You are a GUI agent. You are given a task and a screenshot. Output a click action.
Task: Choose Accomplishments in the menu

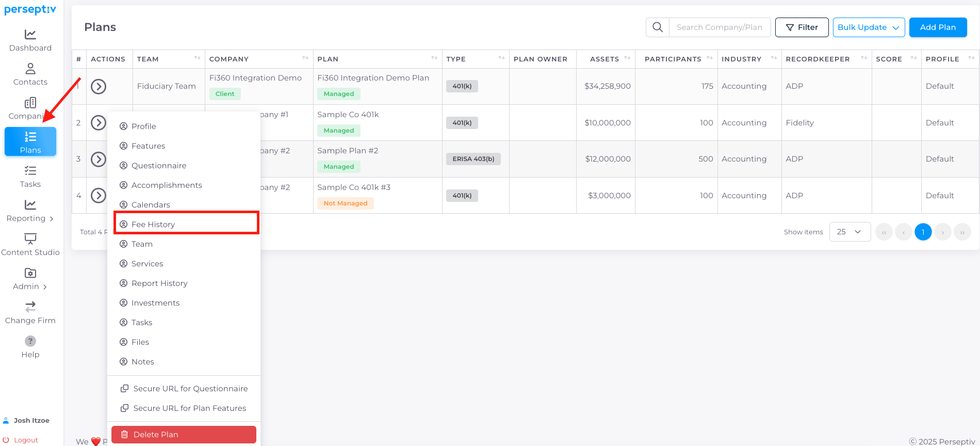184,185
